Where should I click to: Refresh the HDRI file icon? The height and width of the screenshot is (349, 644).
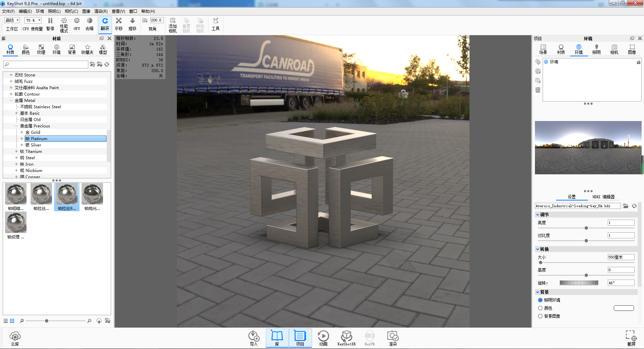[x=634, y=206]
